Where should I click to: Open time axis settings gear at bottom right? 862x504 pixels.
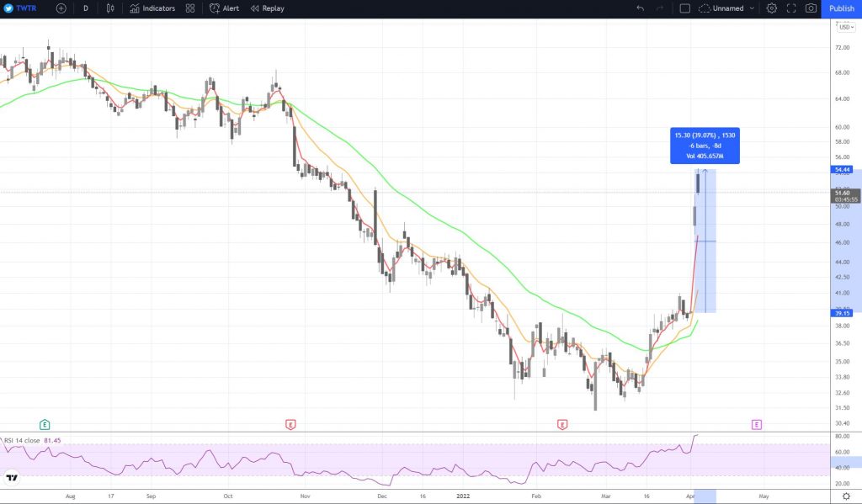845,496
